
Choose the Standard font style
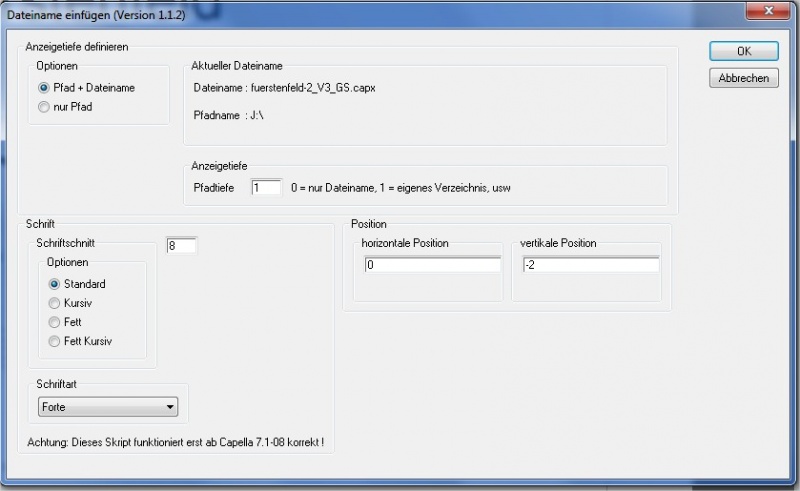pyautogui.click(x=55, y=284)
